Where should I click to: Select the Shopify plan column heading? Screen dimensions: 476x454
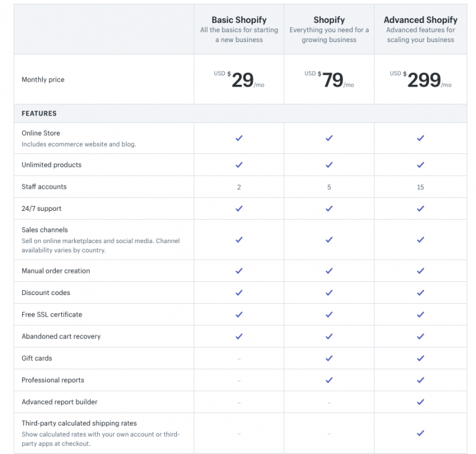pos(329,20)
